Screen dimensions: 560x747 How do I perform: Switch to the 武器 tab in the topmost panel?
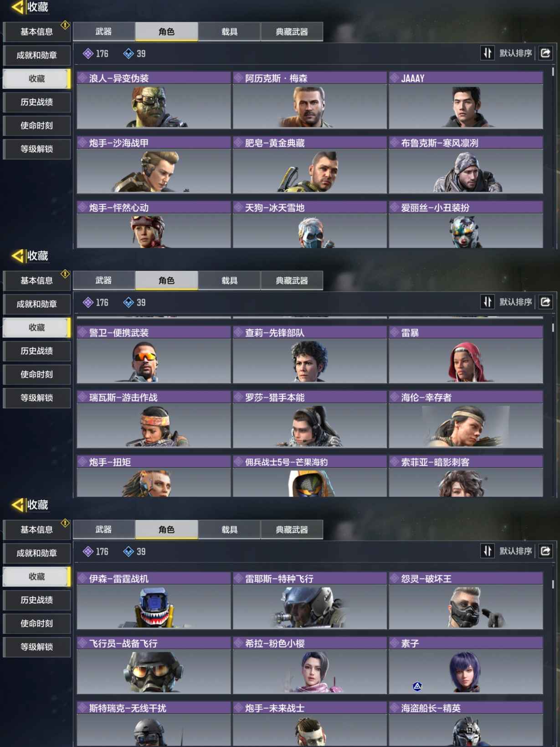(x=104, y=31)
